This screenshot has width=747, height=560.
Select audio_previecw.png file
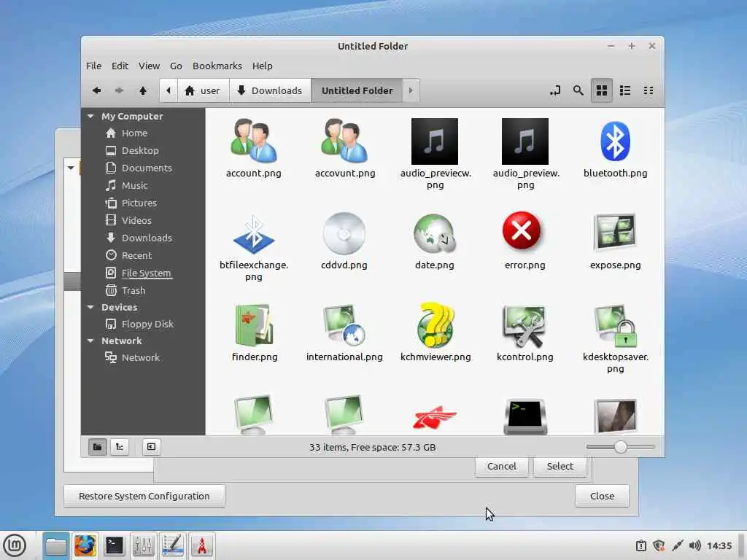(x=435, y=153)
